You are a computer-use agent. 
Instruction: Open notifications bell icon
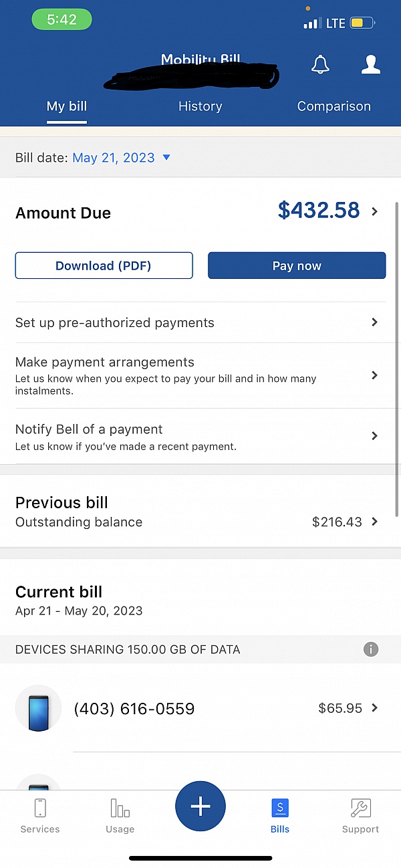tap(321, 65)
